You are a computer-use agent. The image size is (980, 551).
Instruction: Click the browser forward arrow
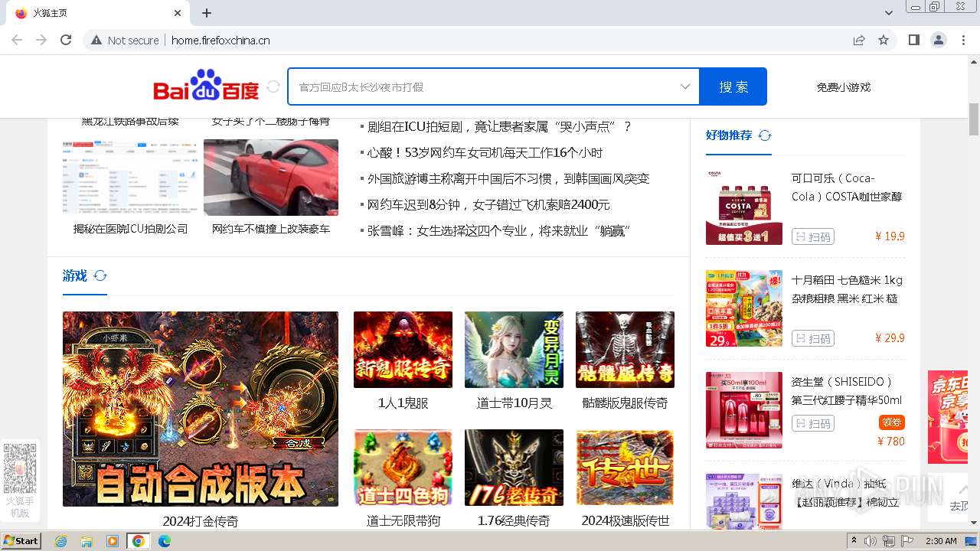41,40
